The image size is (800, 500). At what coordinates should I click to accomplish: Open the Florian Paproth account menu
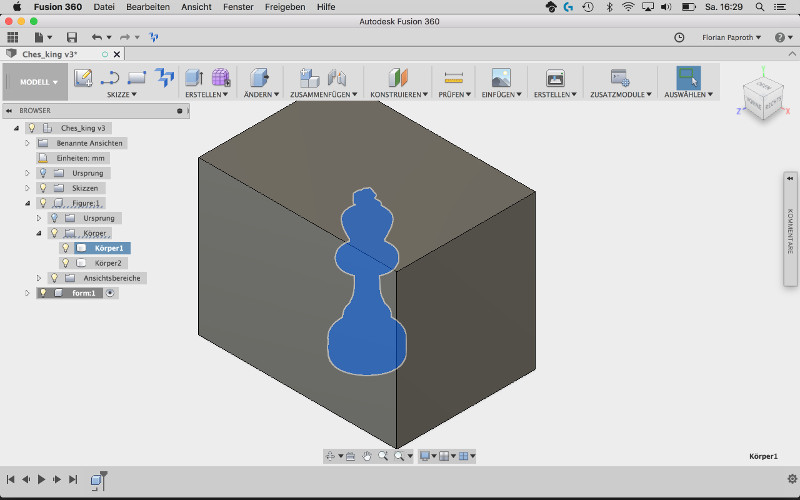(730, 37)
